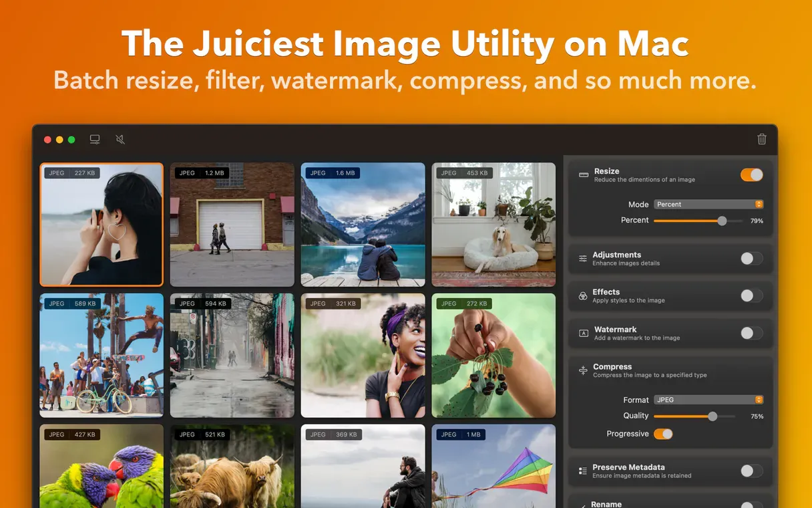The width and height of the screenshot is (812, 508).
Task: Click the monitor display icon in the toolbar
Action: 95,139
